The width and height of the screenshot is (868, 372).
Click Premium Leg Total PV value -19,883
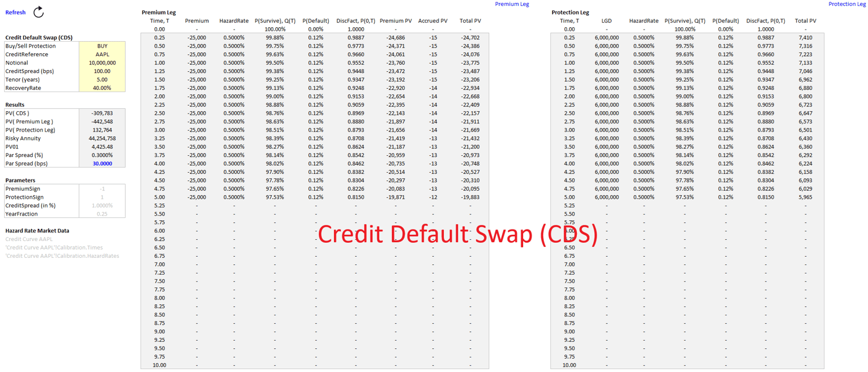coord(470,198)
